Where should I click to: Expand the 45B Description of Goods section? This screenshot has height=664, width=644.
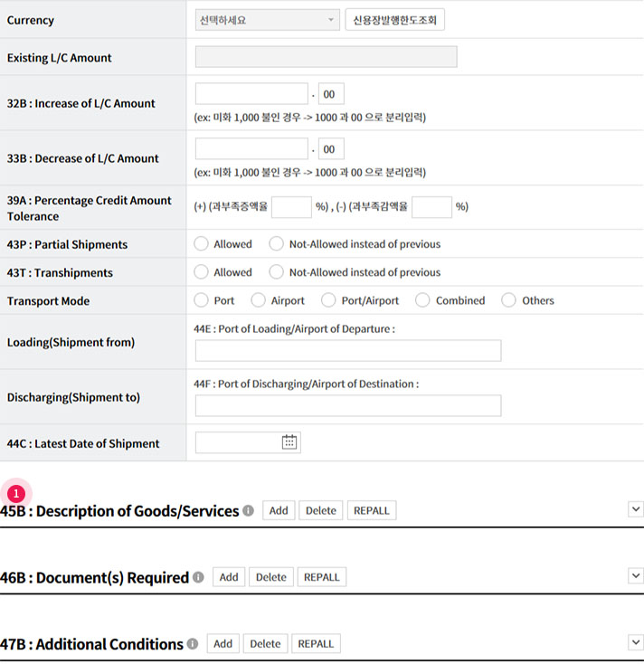635,510
